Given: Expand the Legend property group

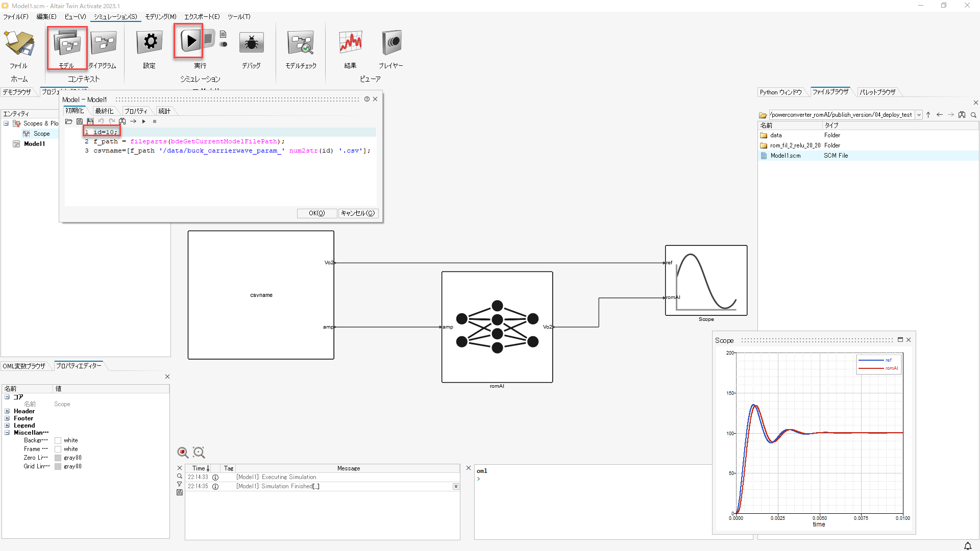Looking at the screenshot, I should point(7,425).
